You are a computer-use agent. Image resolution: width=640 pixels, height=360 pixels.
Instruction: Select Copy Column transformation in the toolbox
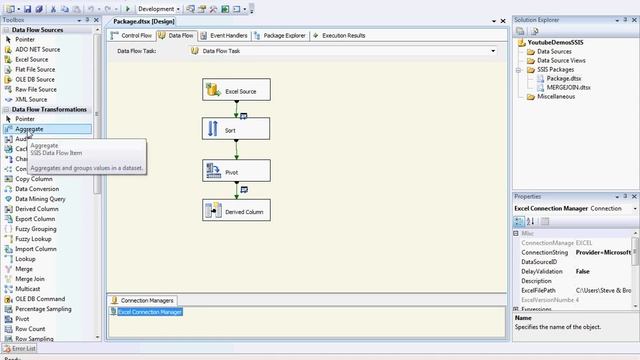[34, 179]
